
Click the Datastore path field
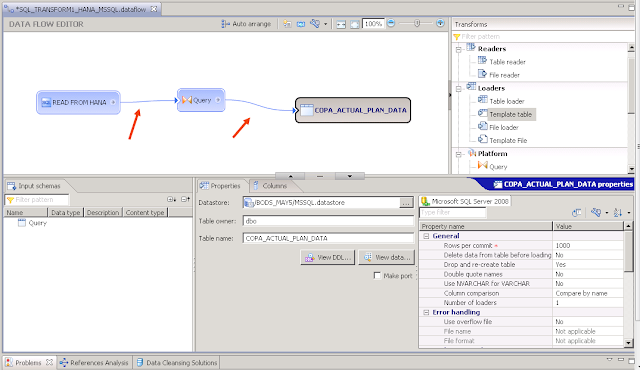321,202
